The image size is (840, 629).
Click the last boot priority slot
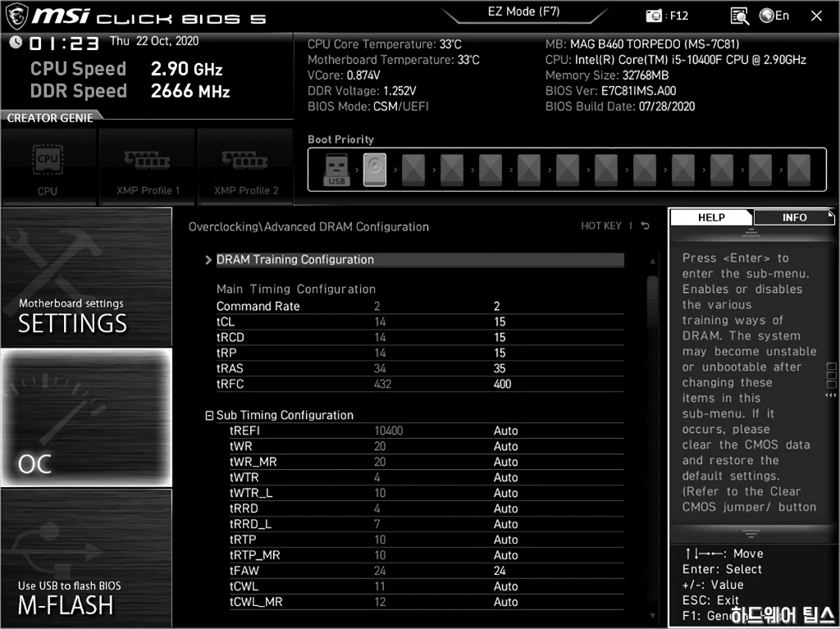pos(799,170)
